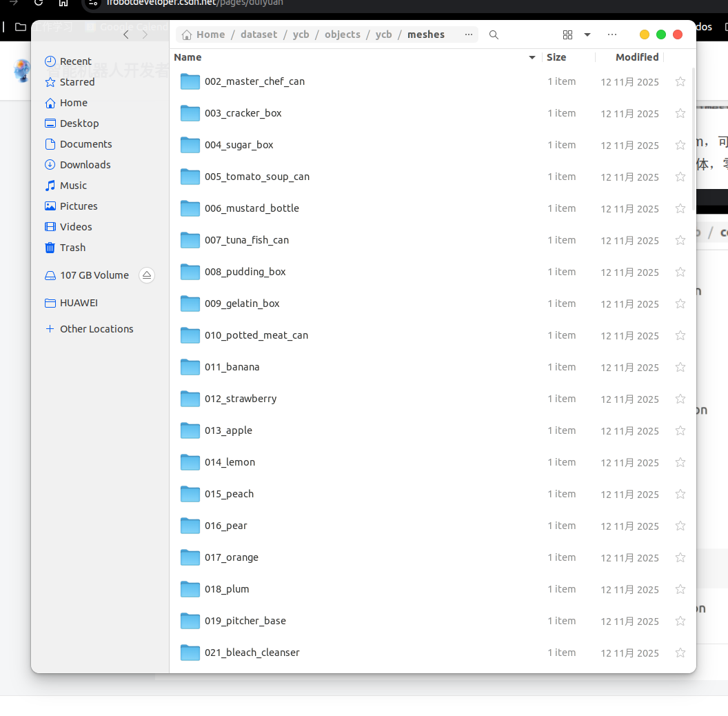Screen dimensions: 728x716
Task: Open the search magnifier in Files
Action: (494, 35)
